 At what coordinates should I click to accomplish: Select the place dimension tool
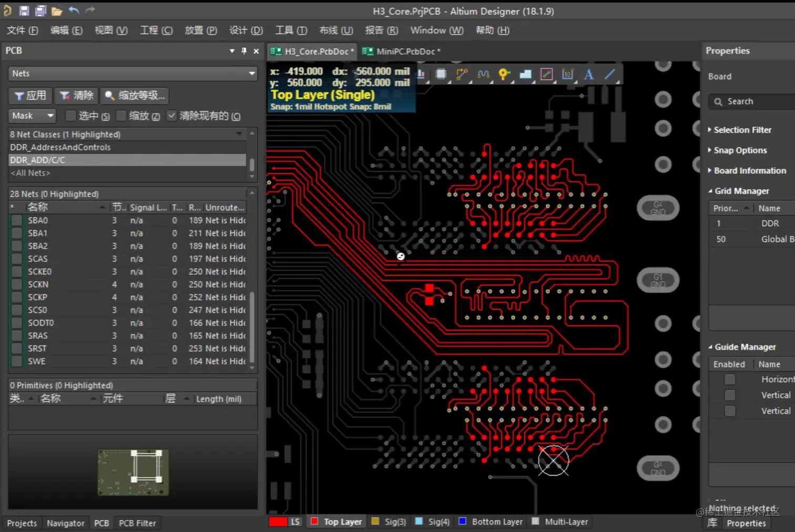coord(567,74)
